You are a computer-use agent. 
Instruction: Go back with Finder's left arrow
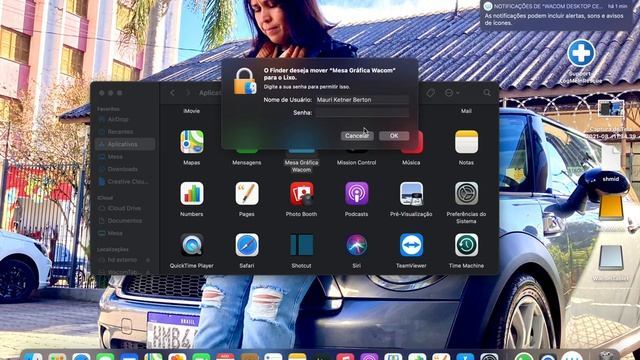172,93
